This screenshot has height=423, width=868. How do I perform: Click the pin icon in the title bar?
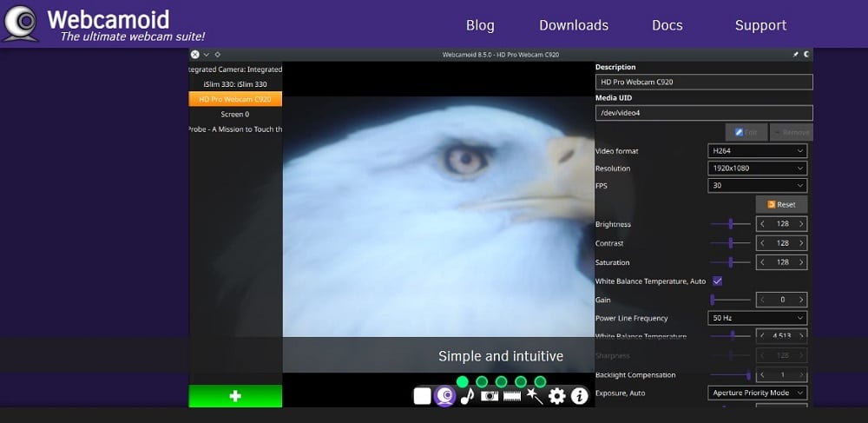[795, 54]
